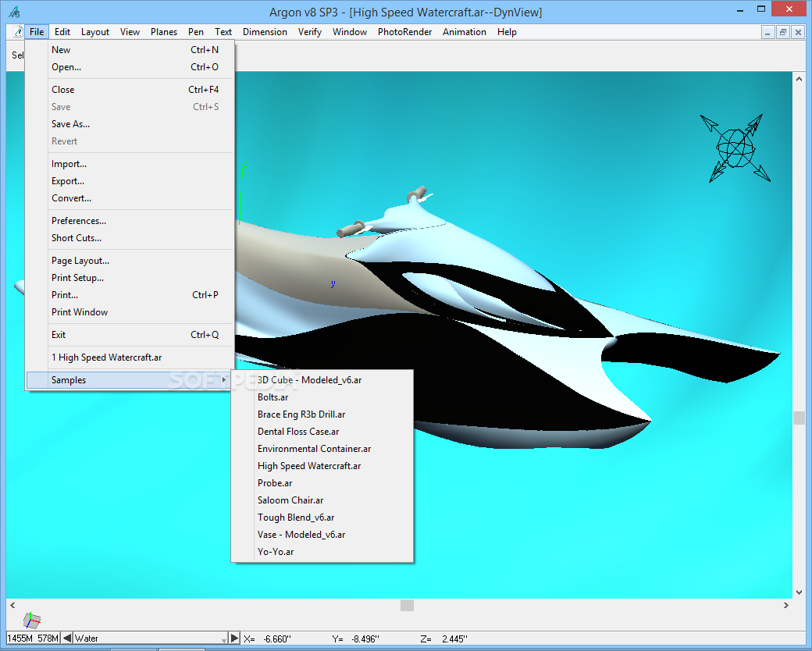Select Convert... menu entry
Image resolution: width=812 pixels, height=651 pixels.
(130, 197)
